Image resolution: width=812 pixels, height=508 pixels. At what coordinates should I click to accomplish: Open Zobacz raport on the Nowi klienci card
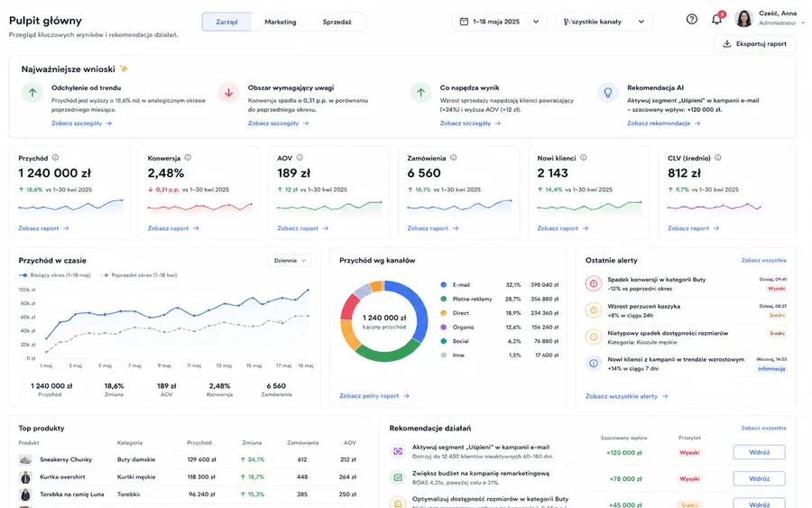click(x=562, y=228)
